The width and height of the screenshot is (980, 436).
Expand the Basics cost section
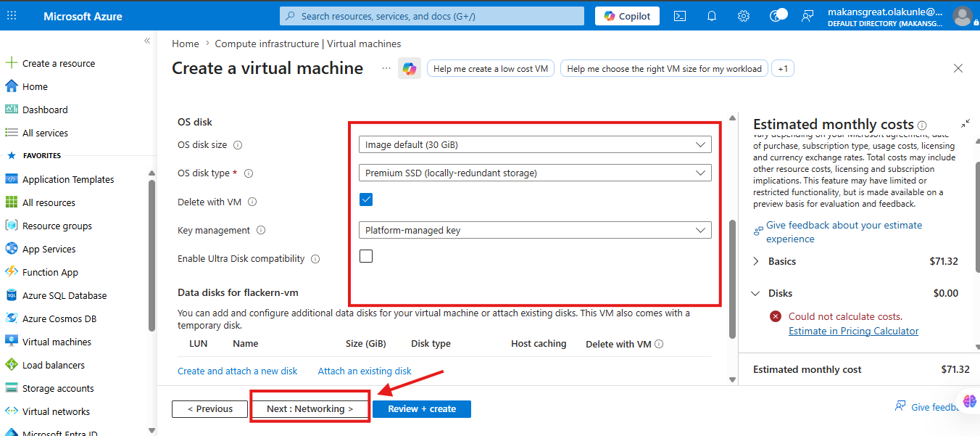point(756,261)
